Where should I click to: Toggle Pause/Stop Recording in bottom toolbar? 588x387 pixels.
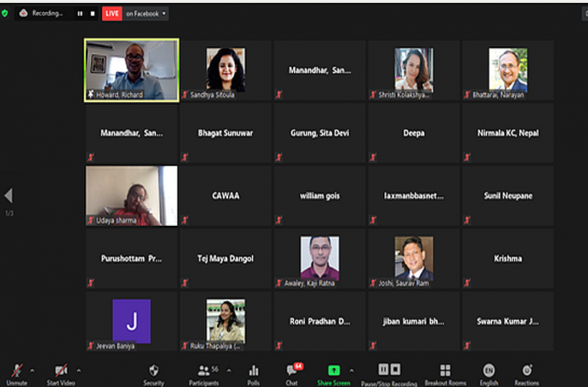click(x=389, y=370)
